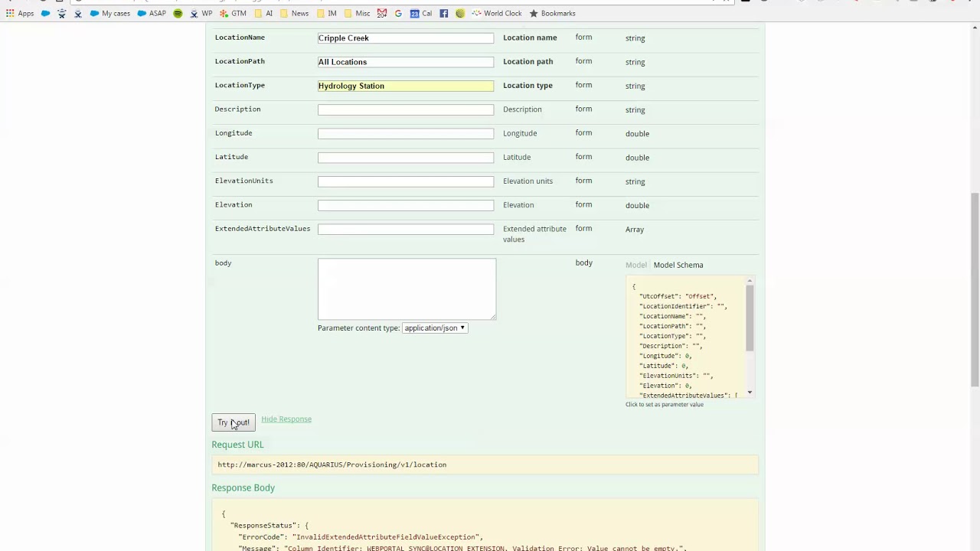Open the Parameter content type dropdown
980x551 pixels.
[x=435, y=328]
